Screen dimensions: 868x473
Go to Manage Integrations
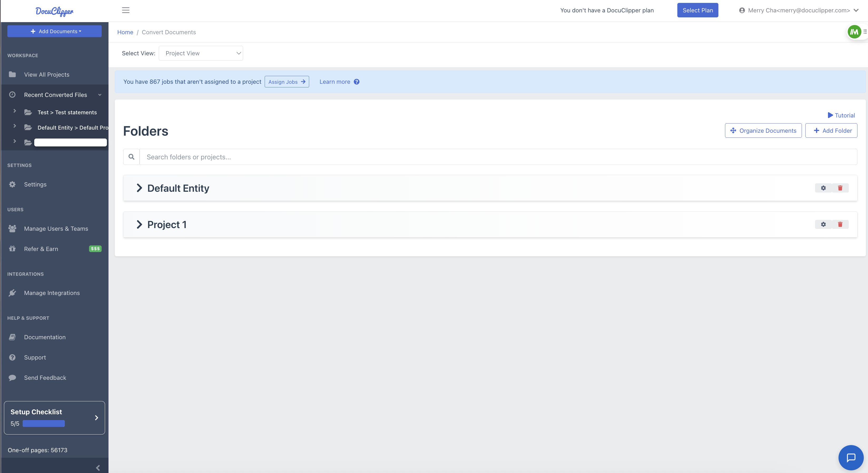coord(52,293)
